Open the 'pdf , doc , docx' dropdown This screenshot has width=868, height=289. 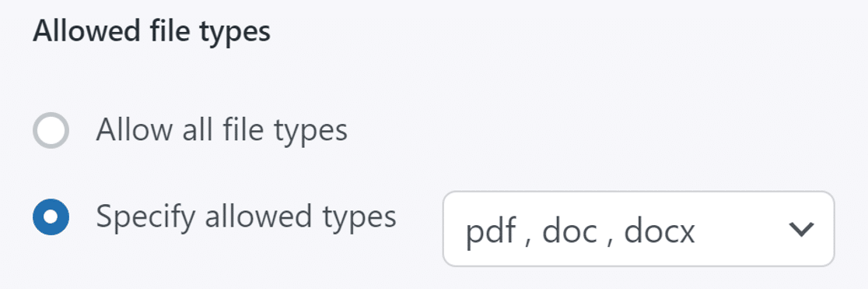click(x=639, y=228)
